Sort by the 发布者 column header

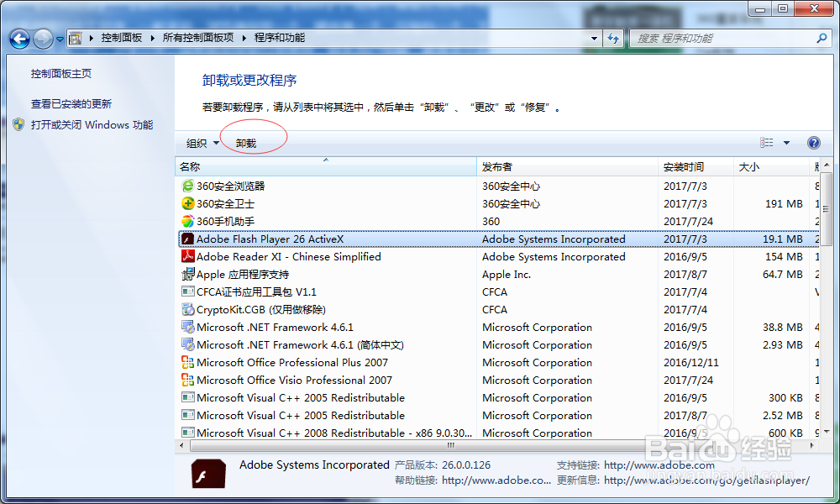(x=567, y=166)
